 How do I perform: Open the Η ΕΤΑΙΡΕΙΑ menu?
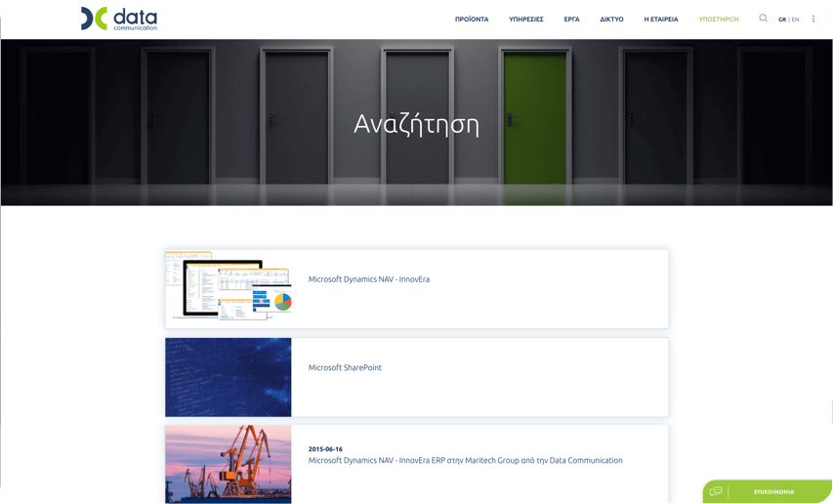pyautogui.click(x=661, y=20)
